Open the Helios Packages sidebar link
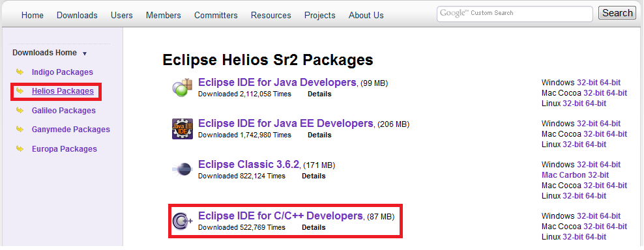This screenshot has width=644, height=250. click(x=63, y=91)
